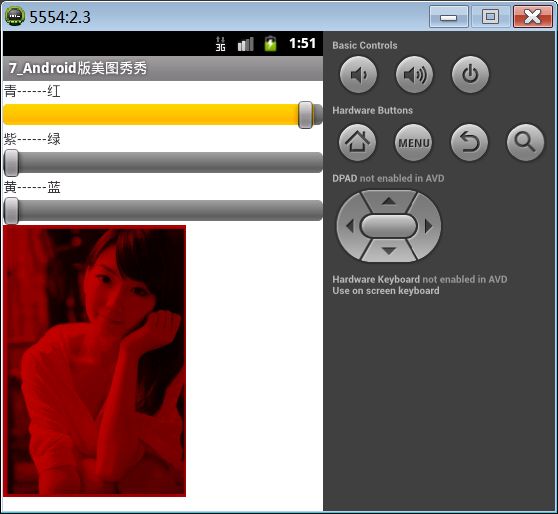Click the 青------红 label text

(x=32, y=91)
